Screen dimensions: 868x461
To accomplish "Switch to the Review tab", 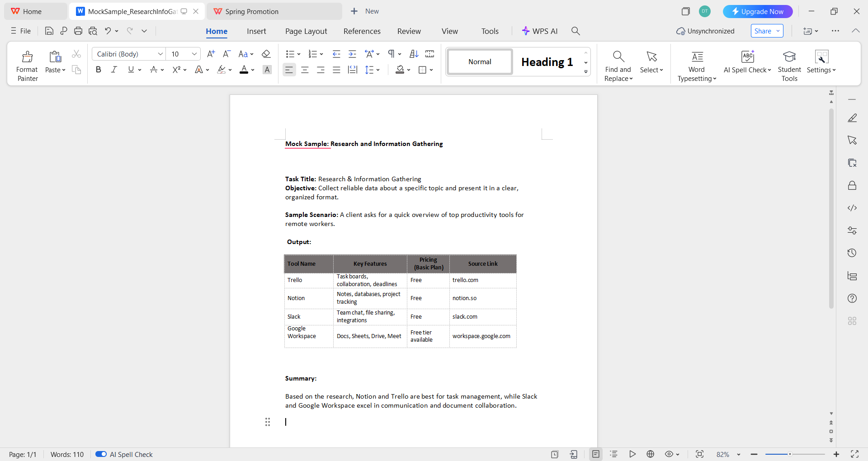I will coord(409,31).
